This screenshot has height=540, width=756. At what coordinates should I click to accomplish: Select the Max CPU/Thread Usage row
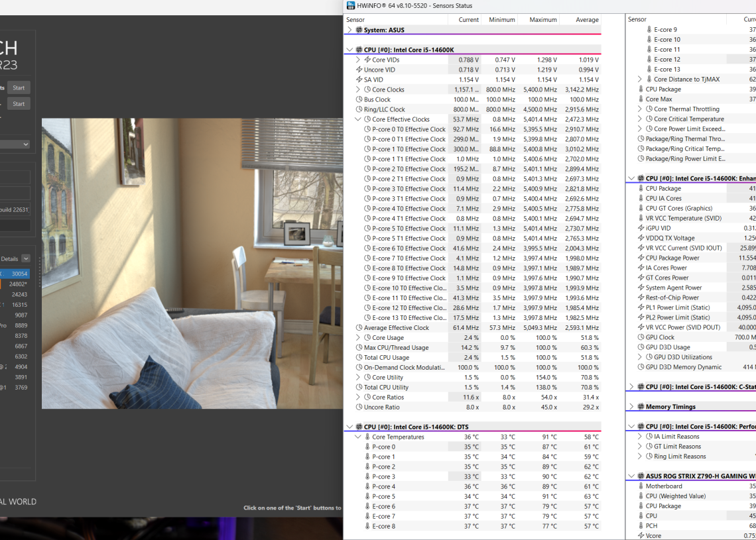pos(472,347)
